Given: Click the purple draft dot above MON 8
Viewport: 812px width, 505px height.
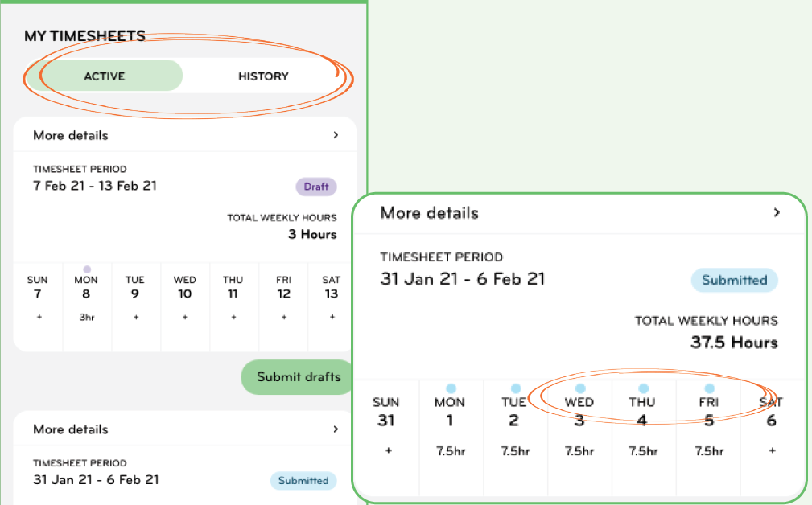Looking at the screenshot, I should click(x=87, y=269).
